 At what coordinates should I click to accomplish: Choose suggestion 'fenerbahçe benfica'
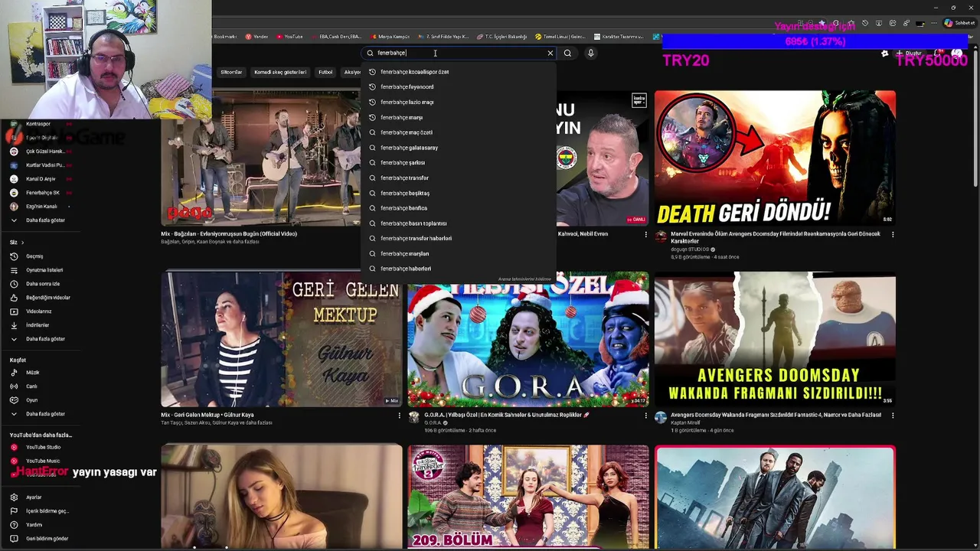(459, 208)
